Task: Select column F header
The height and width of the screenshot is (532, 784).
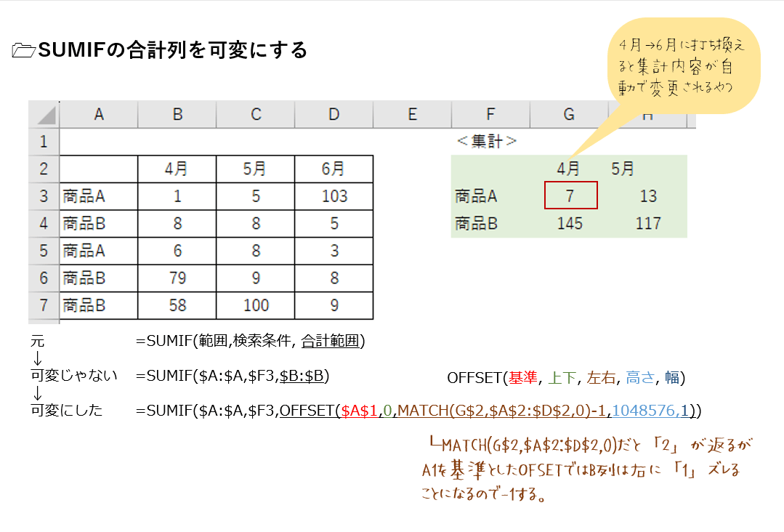Action: [x=490, y=114]
